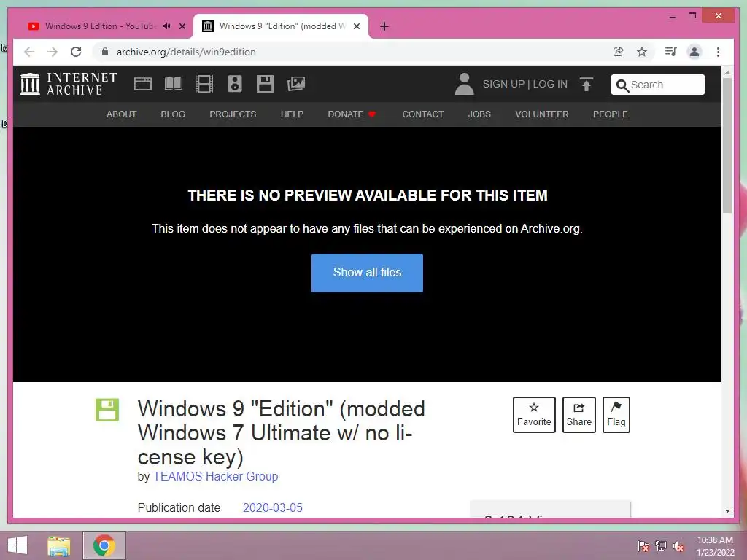This screenshot has width=747, height=560.
Task: Click the muted volume tray icon
Action: 678,546
